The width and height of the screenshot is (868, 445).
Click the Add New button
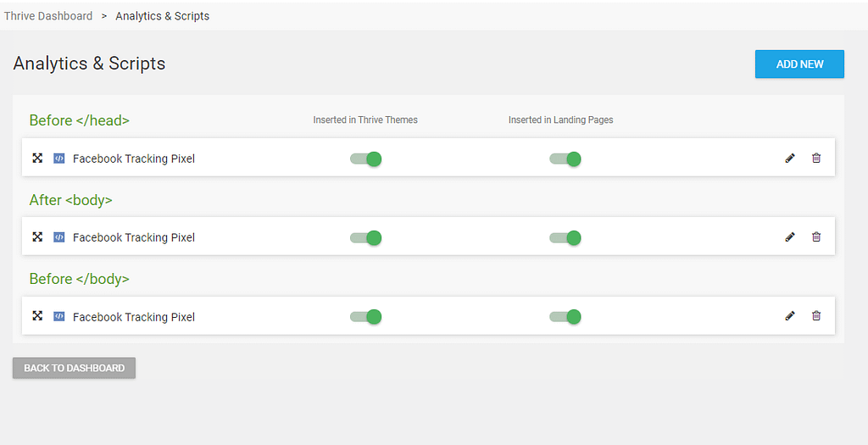799,64
